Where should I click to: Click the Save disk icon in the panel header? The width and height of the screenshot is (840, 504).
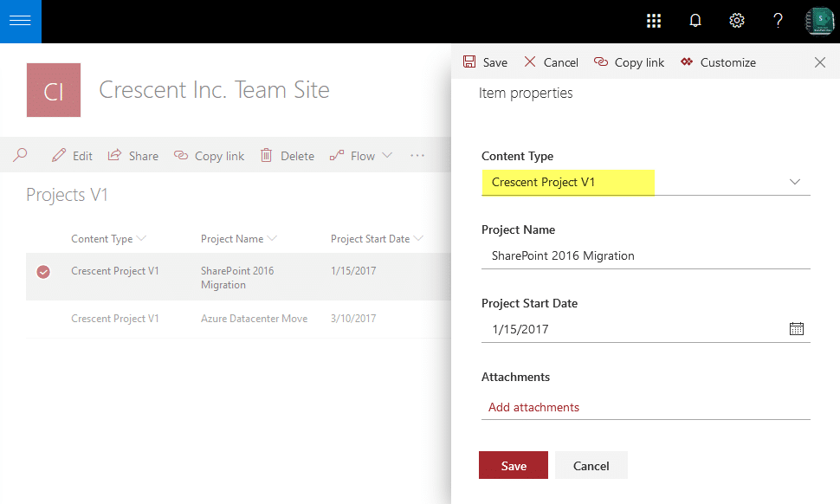pyautogui.click(x=468, y=62)
